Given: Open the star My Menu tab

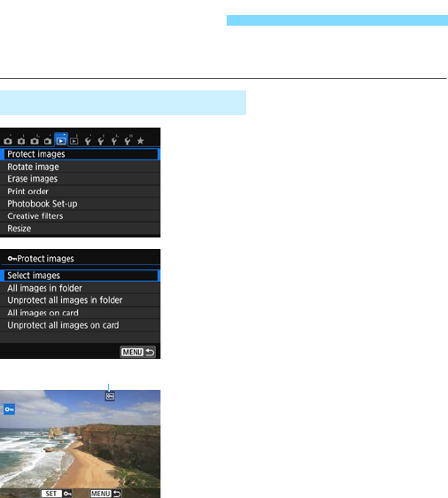Looking at the screenshot, I should tap(140, 141).
